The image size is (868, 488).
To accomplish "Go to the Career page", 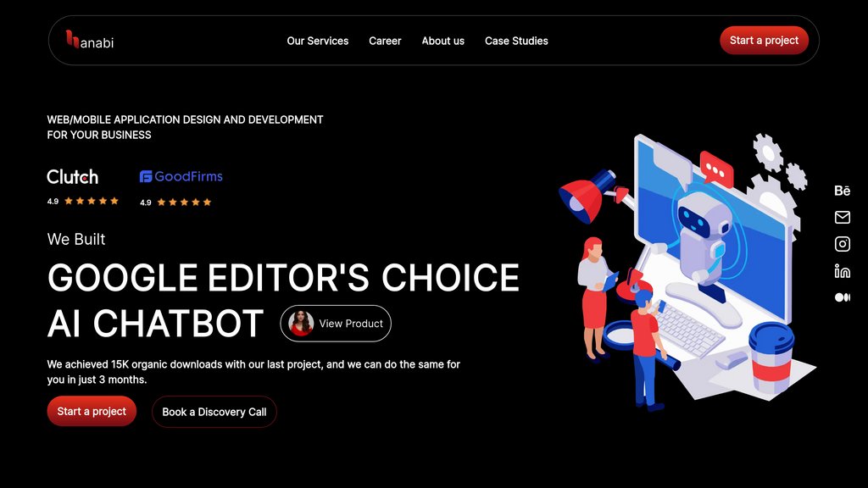I will (385, 41).
